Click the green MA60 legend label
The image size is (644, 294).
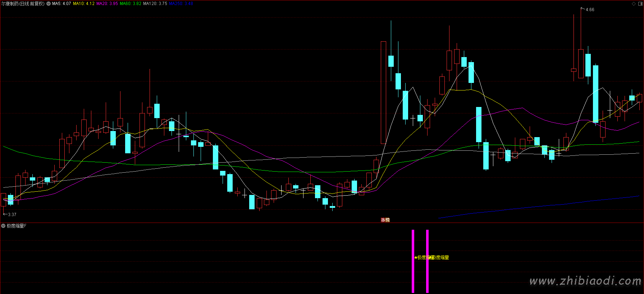(130, 4)
